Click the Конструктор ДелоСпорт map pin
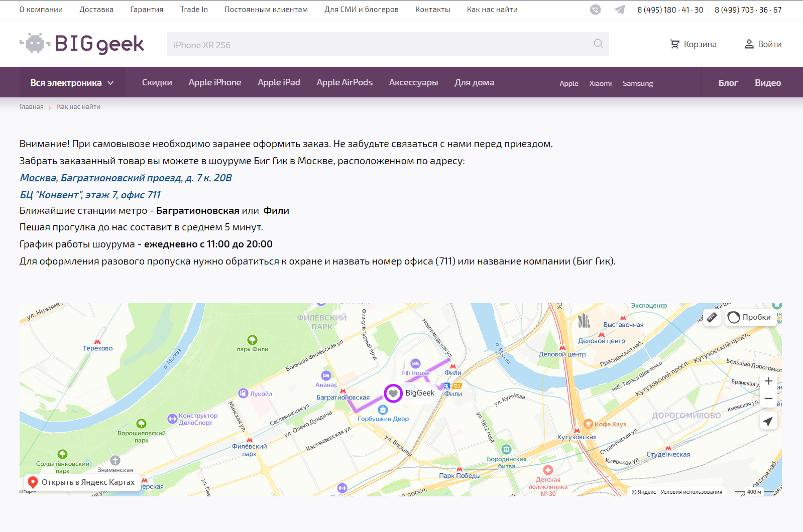803x532 pixels. tap(172, 419)
